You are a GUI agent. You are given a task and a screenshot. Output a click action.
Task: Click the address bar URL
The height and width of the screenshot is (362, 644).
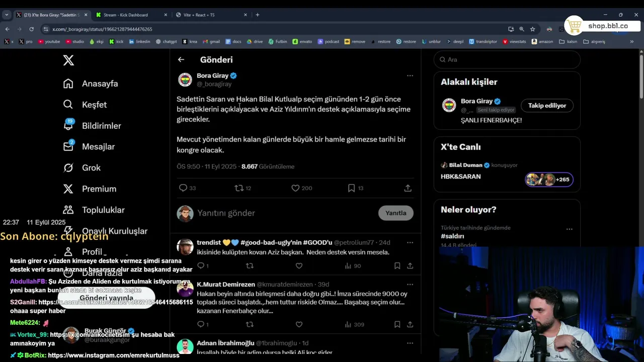[x=102, y=29]
